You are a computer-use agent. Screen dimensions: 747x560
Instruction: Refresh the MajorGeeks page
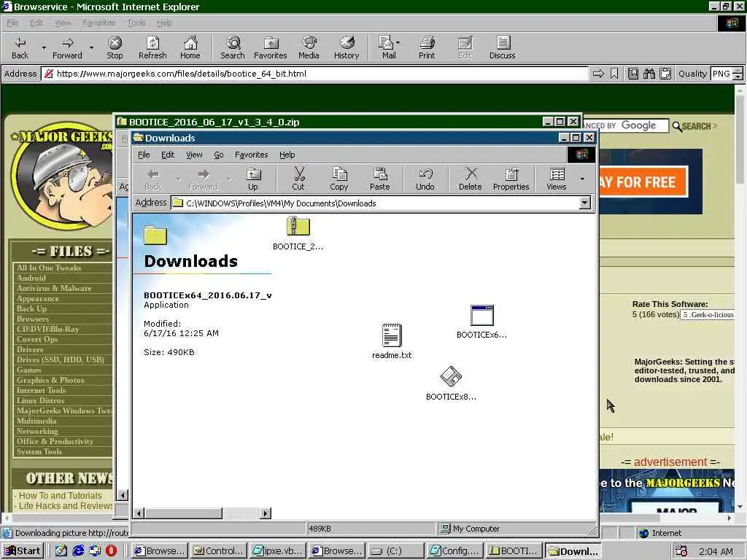(x=152, y=48)
